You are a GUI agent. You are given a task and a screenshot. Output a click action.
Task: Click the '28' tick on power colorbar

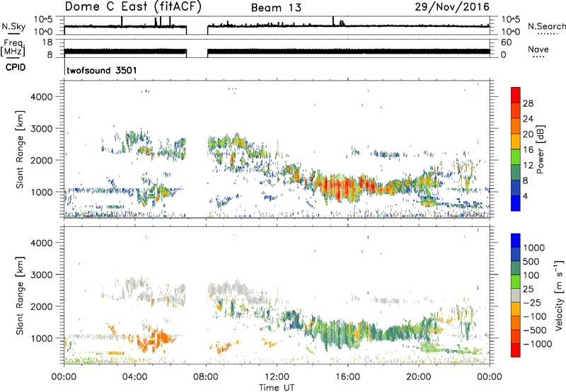point(528,103)
